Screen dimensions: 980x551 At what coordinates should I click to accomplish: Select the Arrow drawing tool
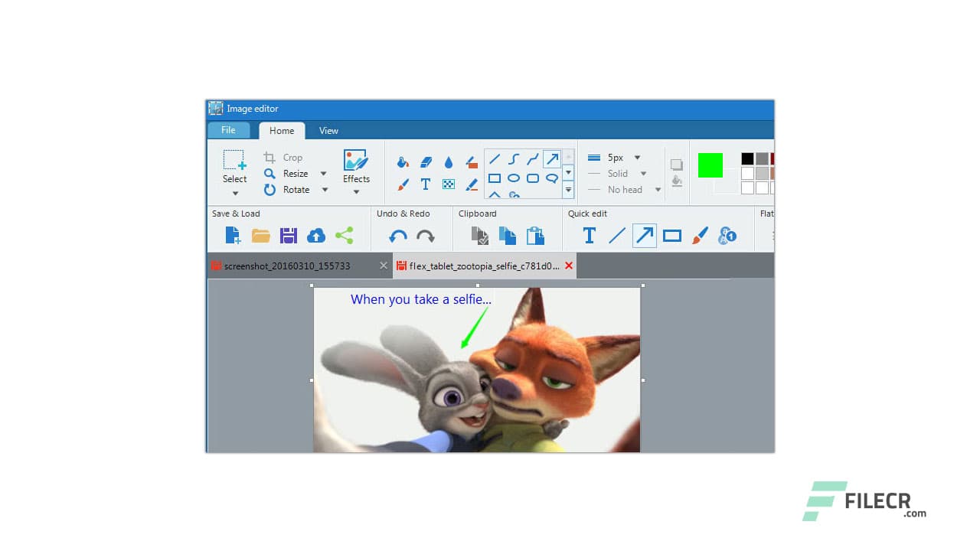pyautogui.click(x=552, y=158)
